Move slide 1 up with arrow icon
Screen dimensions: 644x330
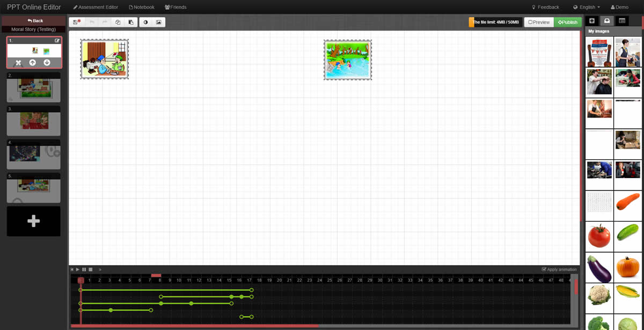pyautogui.click(x=33, y=63)
